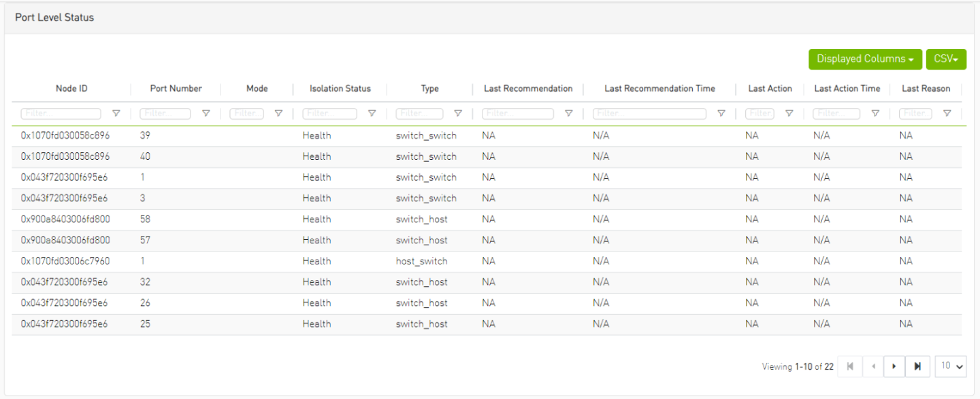This screenshot has width=980, height=399.
Task: Expand the Displayed Columns dropdown
Action: point(865,59)
